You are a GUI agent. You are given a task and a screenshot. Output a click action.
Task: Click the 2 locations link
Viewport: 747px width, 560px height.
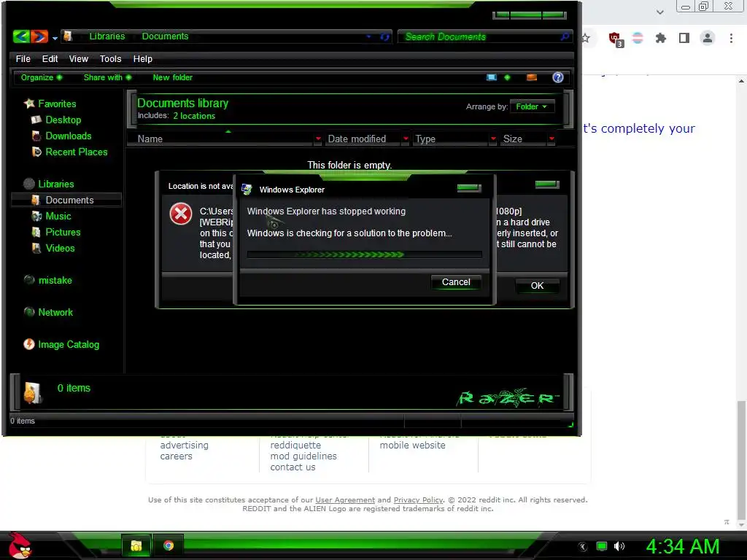[194, 116]
